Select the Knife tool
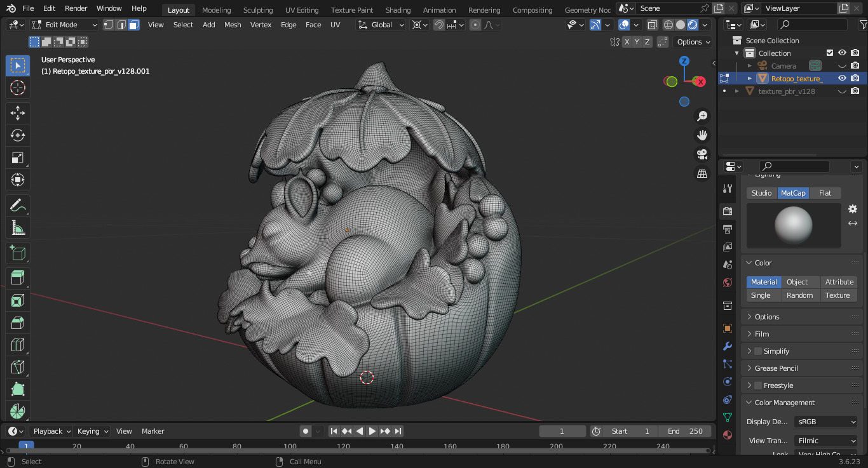The image size is (868, 468). click(18, 367)
